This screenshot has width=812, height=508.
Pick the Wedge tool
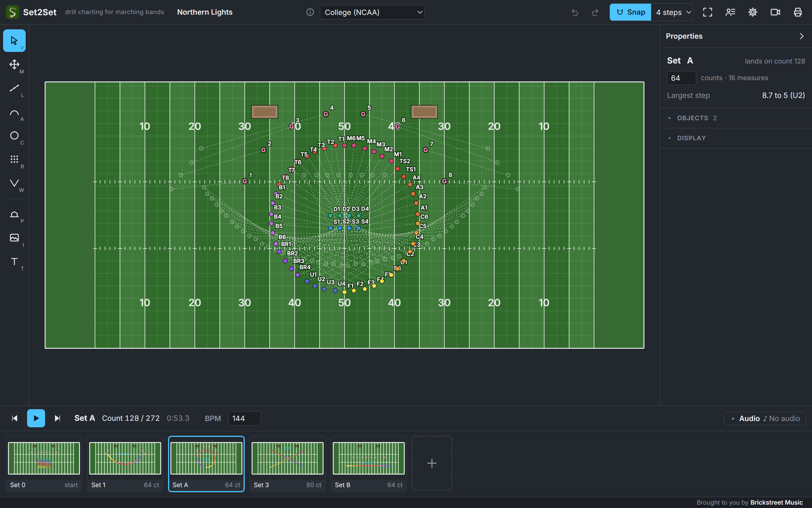(x=14, y=183)
